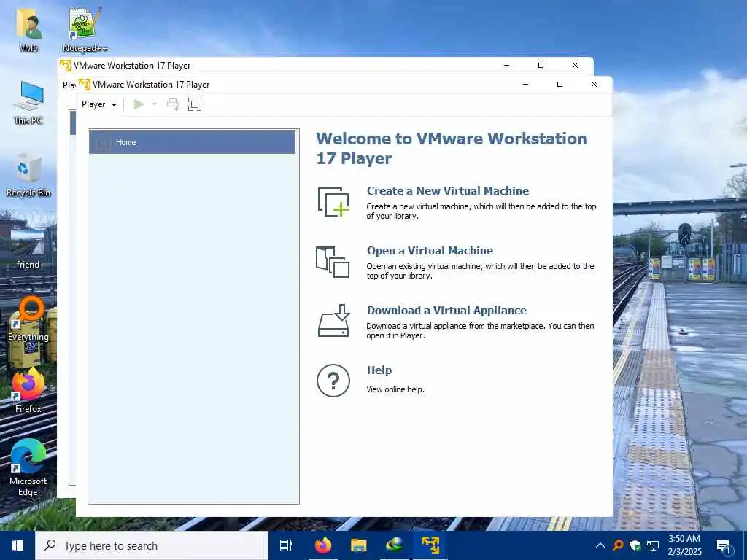Click the Everything search tray icon

click(x=617, y=545)
